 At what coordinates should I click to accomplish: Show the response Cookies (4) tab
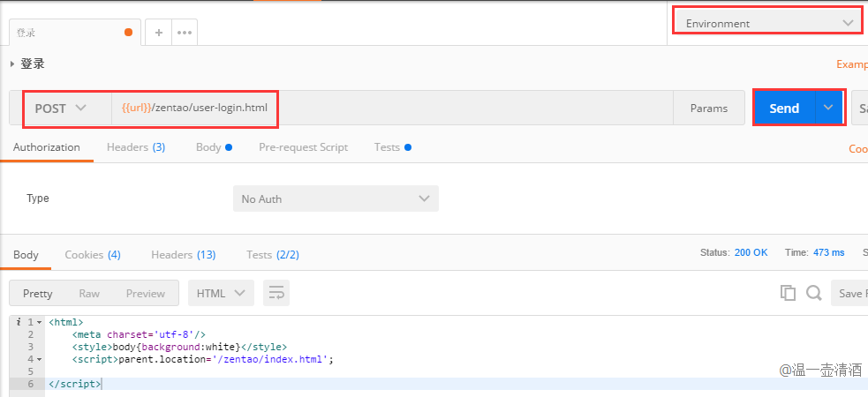pyautogui.click(x=93, y=255)
